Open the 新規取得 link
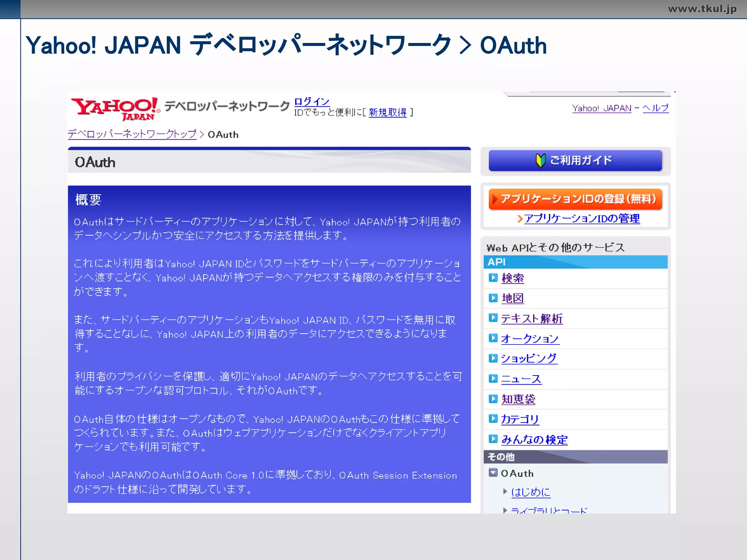The height and width of the screenshot is (560, 747). 388,112
